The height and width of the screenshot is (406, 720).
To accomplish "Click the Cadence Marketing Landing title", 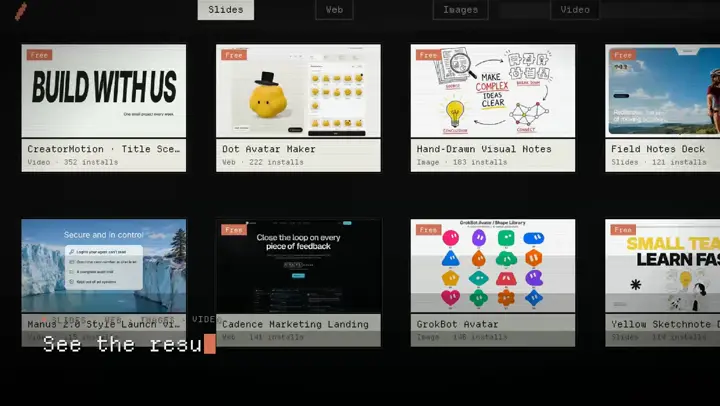I will pos(295,324).
